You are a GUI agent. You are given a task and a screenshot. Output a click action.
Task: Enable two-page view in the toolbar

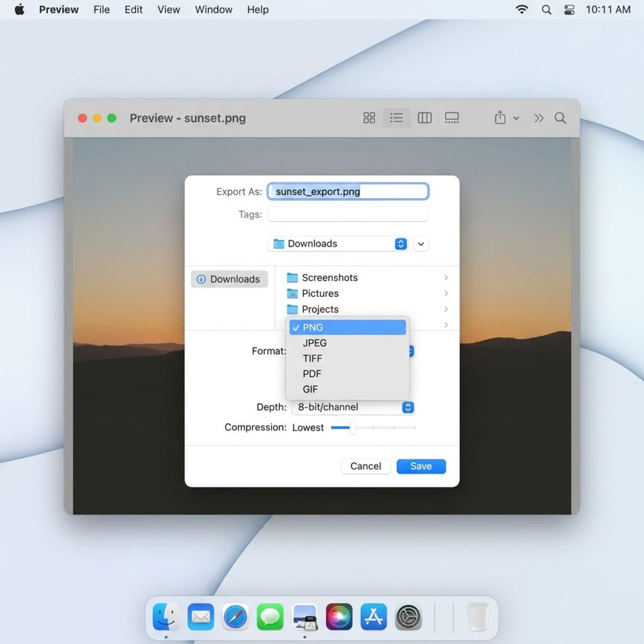425,118
